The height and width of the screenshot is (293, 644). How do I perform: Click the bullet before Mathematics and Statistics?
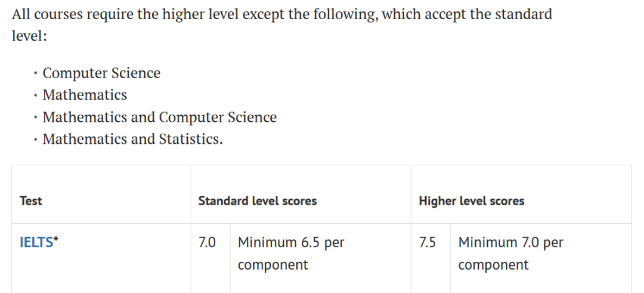click(36, 140)
